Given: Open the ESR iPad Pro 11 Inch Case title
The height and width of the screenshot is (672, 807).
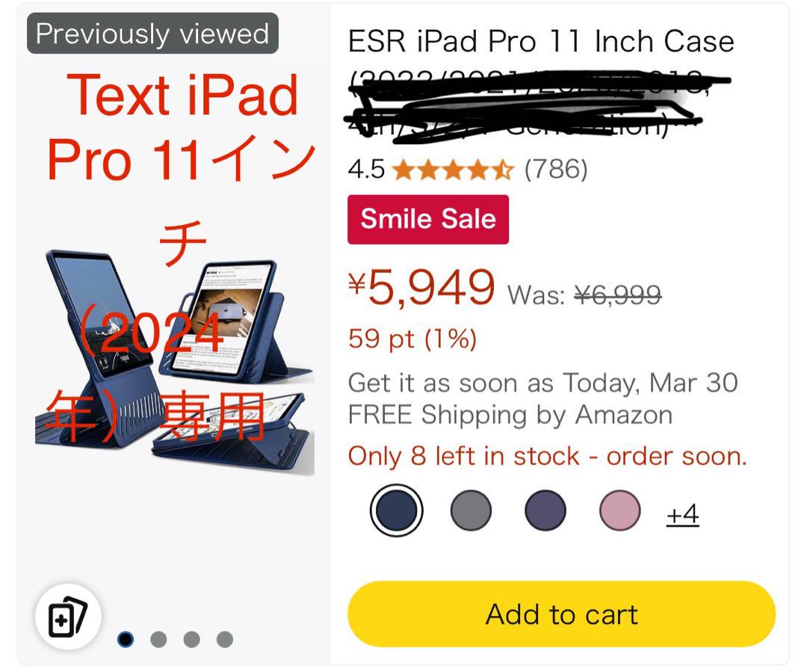Looking at the screenshot, I should (x=541, y=41).
